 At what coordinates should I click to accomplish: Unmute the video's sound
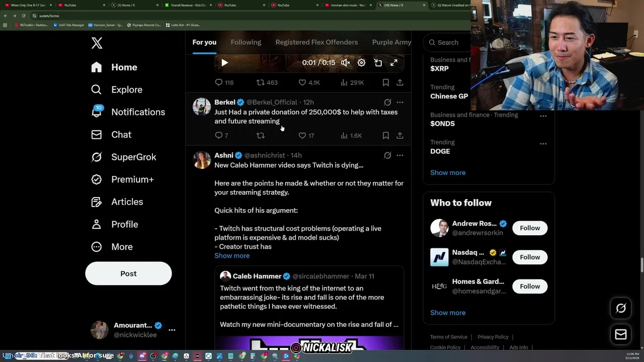(x=345, y=63)
